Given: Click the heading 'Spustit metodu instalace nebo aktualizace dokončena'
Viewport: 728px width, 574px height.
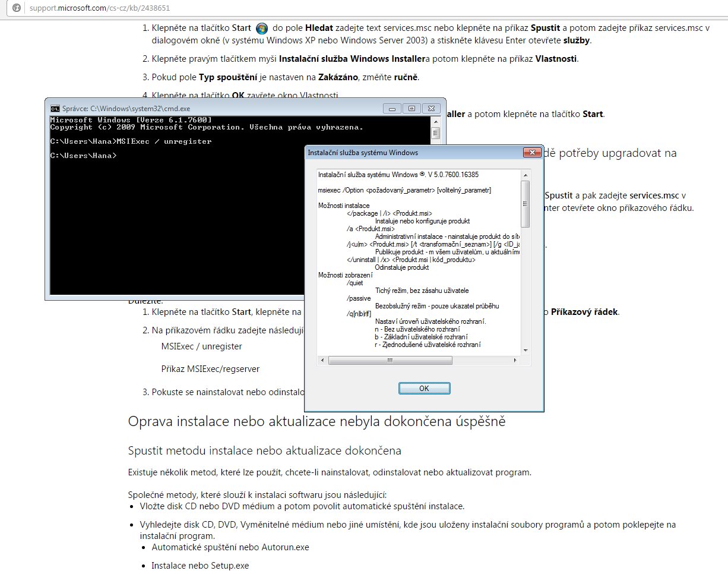Looking at the screenshot, I should pos(265,451).
